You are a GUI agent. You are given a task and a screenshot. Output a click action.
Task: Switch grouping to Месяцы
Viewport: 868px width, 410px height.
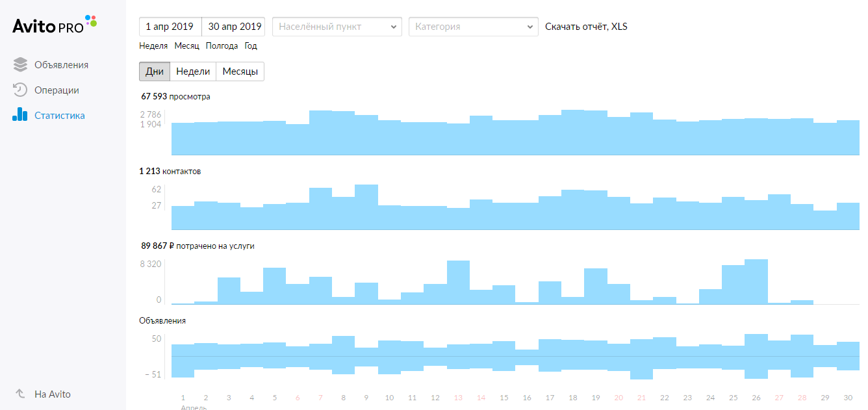coord(240,71)
